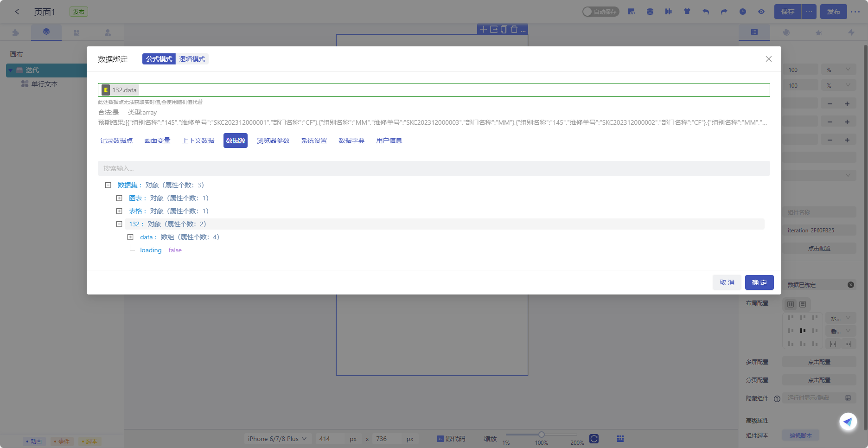Cancel with the 取消 button
Image resolution: width=868 pixels, height=448 pixels.
click(727, 282)
